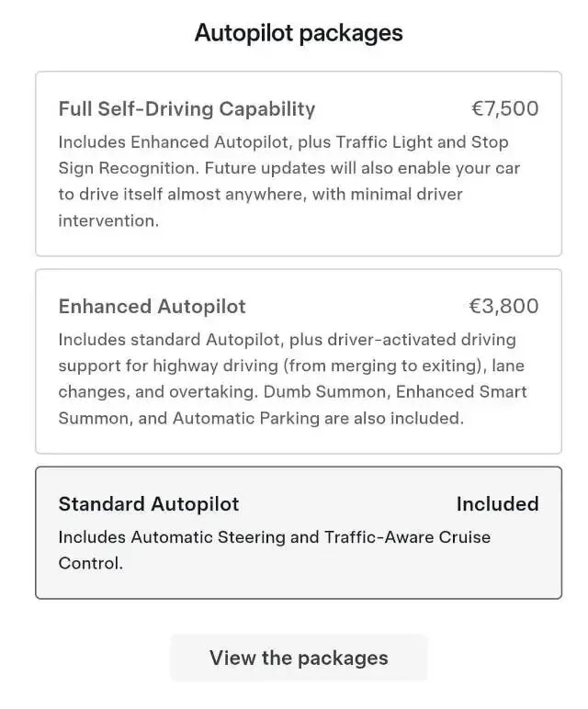Select the Standard Autopilot package card
Image resolution: width=588 pixels, height=709 pixels.
point(299,533)
